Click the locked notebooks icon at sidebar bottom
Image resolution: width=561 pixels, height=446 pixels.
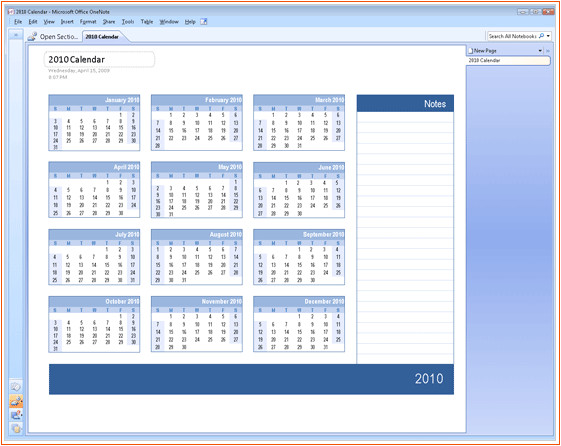coord(16,428)
